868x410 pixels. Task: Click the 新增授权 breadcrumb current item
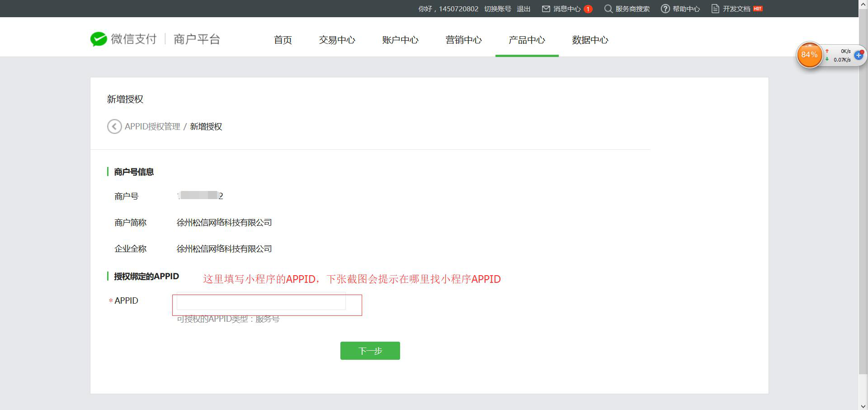click(206, 126)
